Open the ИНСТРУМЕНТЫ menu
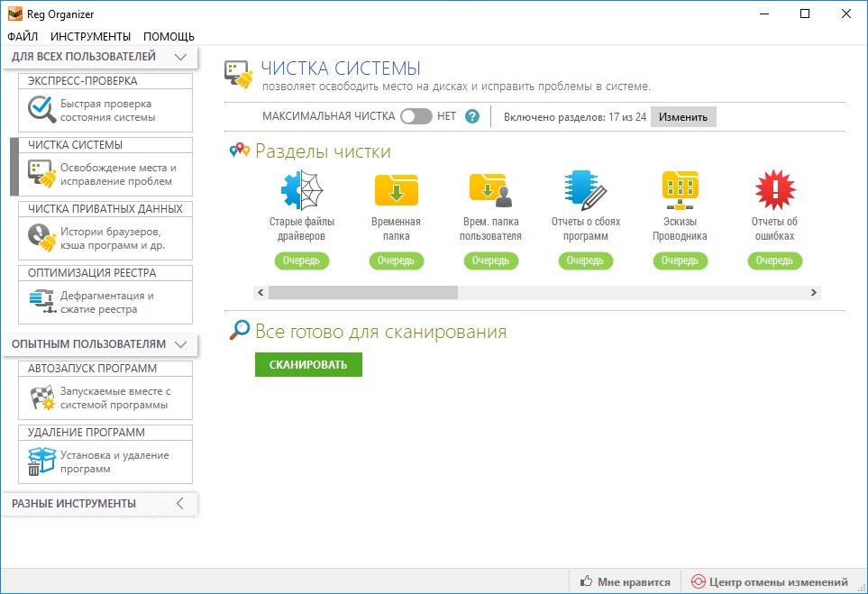 [x=91, y=37]
